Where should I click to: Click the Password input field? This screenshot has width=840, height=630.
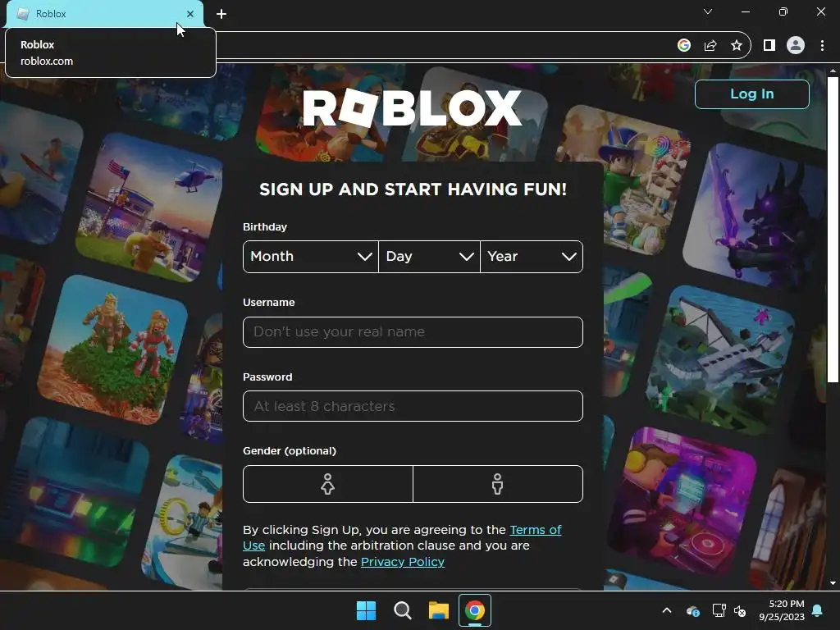point(413,406)
